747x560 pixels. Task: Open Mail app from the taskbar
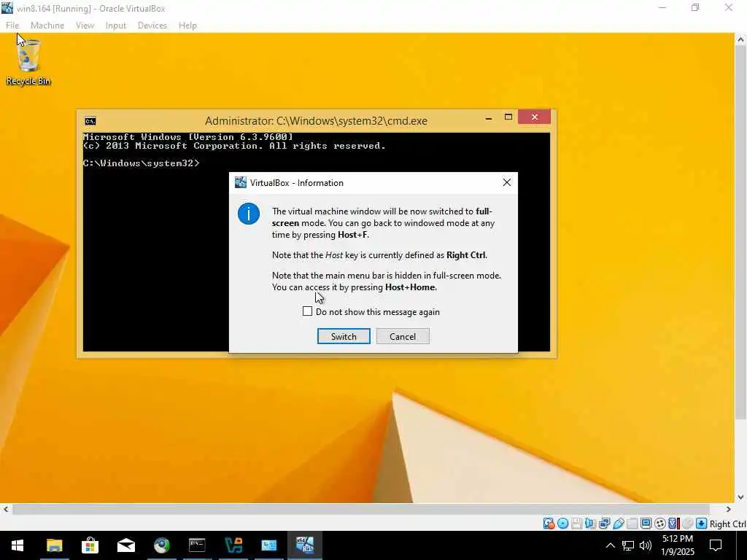tap(125, 545)
